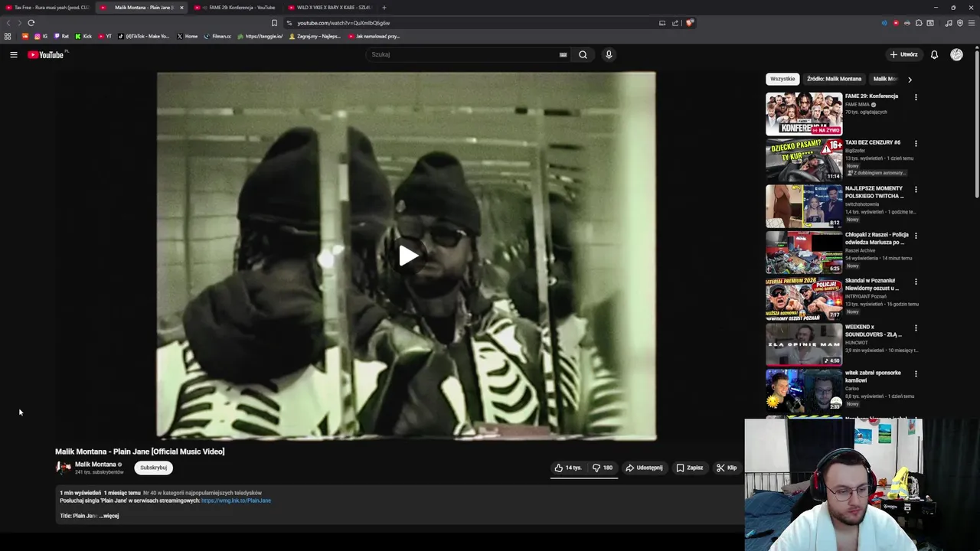This screenshot has width=980, height=551.
Task: Open the Brave Shields lion icon
Action: [690, 23]
